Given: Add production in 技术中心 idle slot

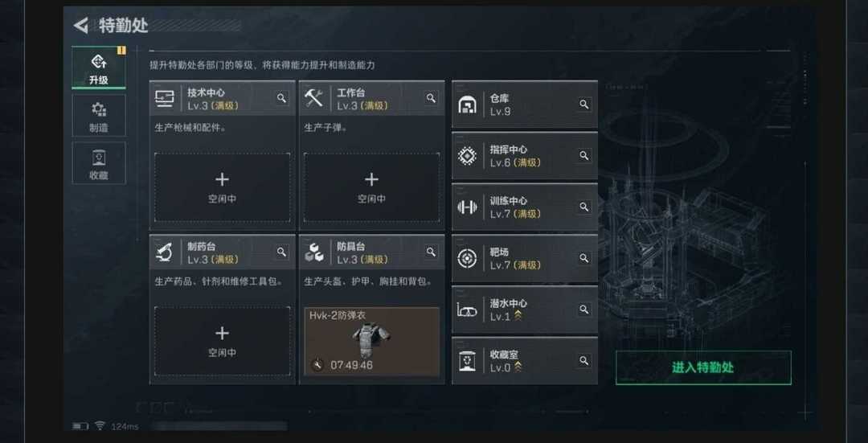Looking at the screenshot, I should [x=222, y=187].
